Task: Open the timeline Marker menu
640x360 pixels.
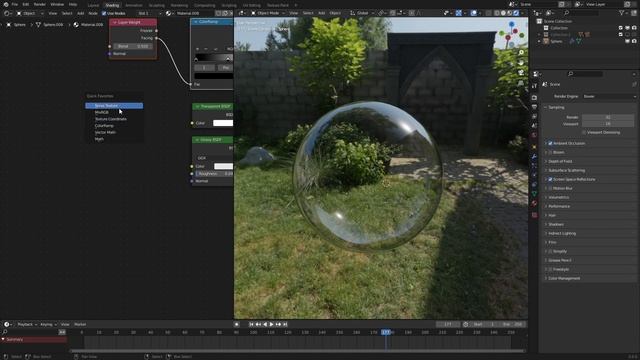Action: [80, 324]
